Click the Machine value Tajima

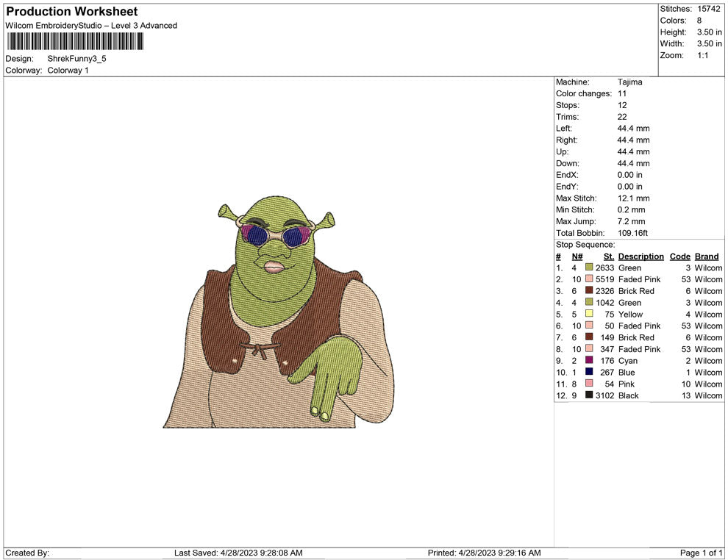pyautogui.click(x=630, y=82)
